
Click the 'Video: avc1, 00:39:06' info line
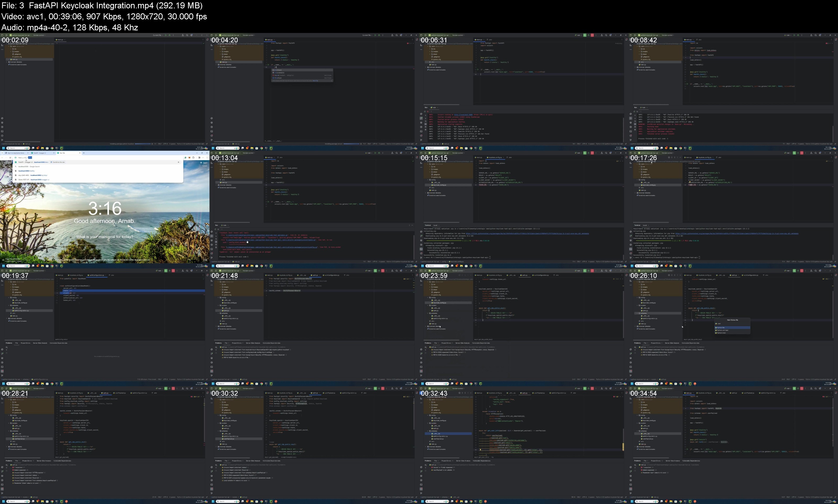pos(104,16)
